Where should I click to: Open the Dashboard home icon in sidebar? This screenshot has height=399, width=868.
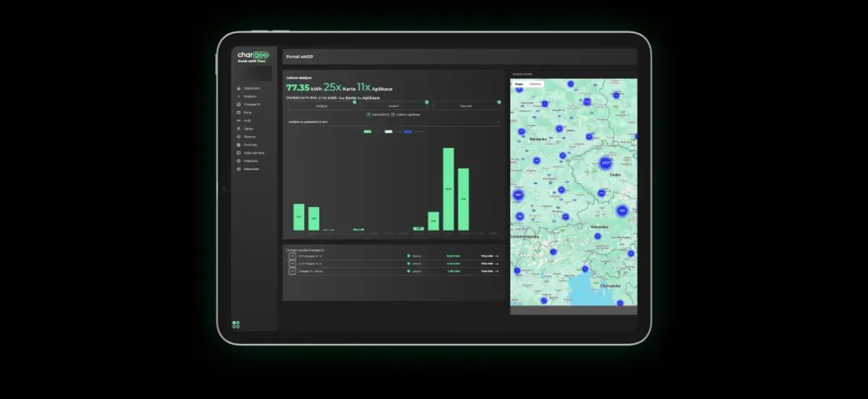tap(238, 88)
